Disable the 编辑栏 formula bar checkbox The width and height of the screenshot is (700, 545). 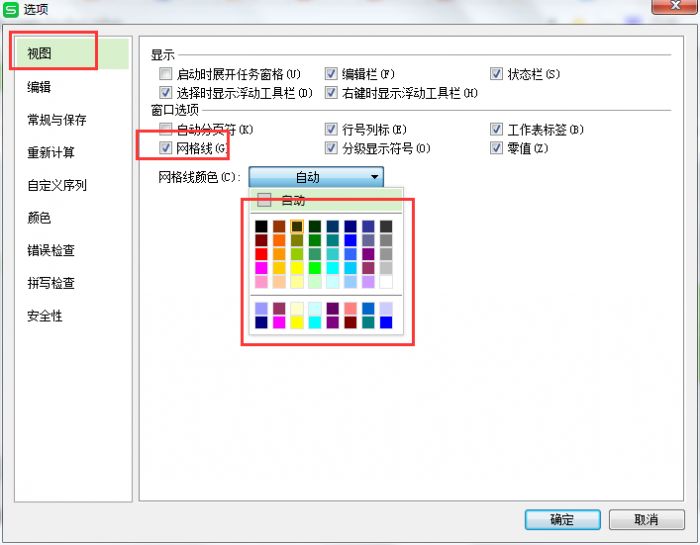click(331, 74)
